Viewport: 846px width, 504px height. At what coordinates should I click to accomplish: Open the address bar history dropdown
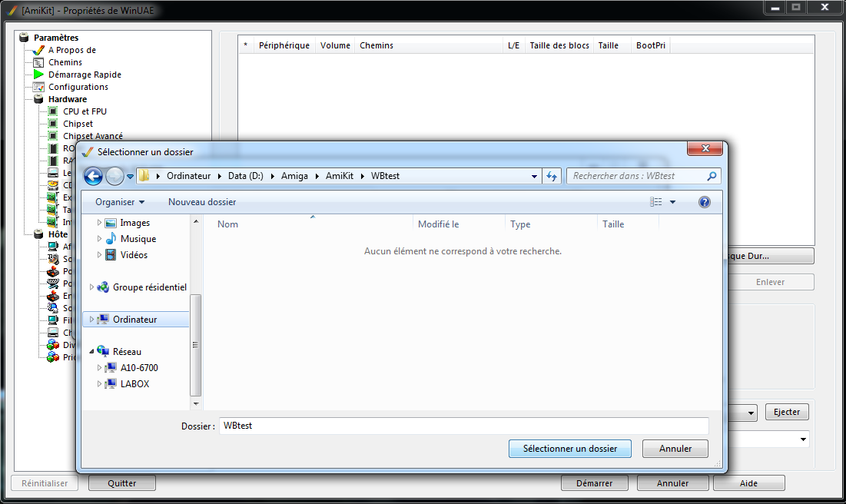[x=535, y=176]
